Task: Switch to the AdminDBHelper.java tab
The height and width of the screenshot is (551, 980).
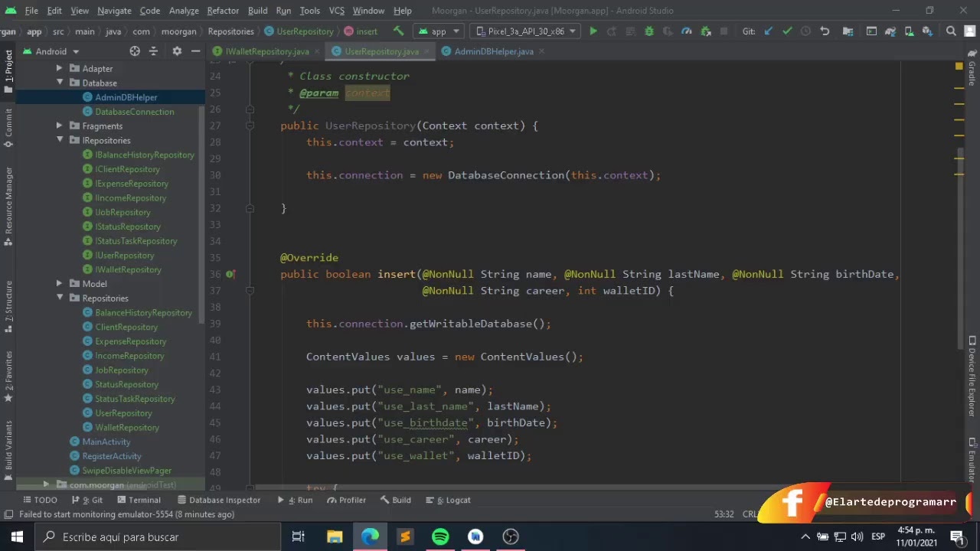Action: 494,51
